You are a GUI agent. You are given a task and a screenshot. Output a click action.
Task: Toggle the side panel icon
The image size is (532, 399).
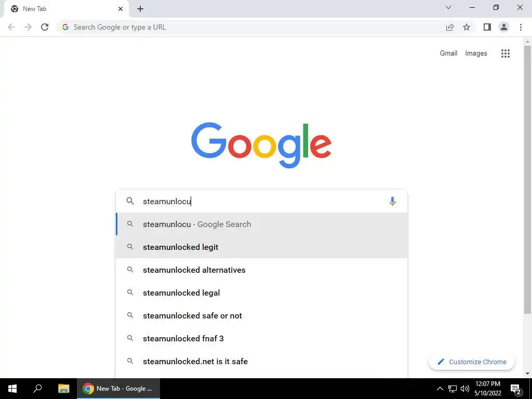pos(487,27)
